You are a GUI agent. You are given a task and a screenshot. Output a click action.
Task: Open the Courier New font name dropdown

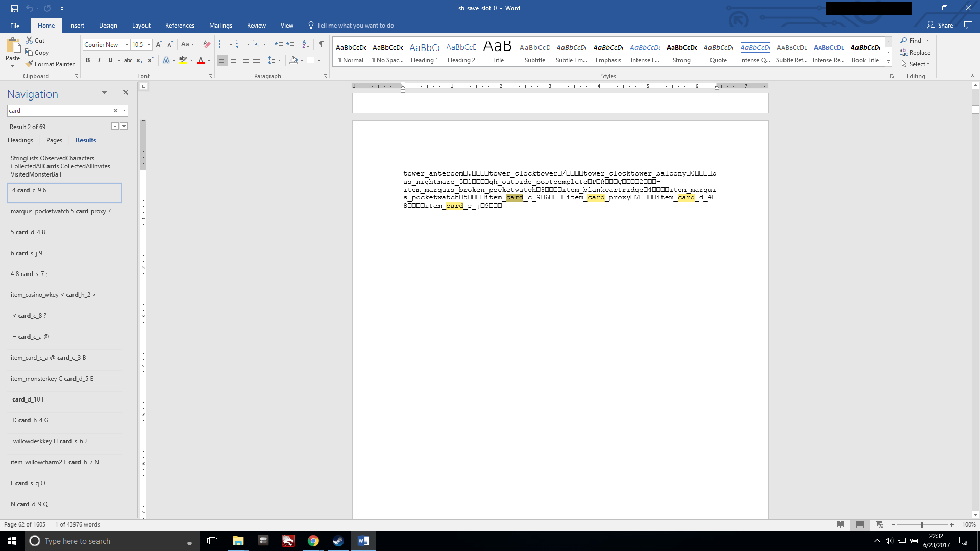coord(127,44)
